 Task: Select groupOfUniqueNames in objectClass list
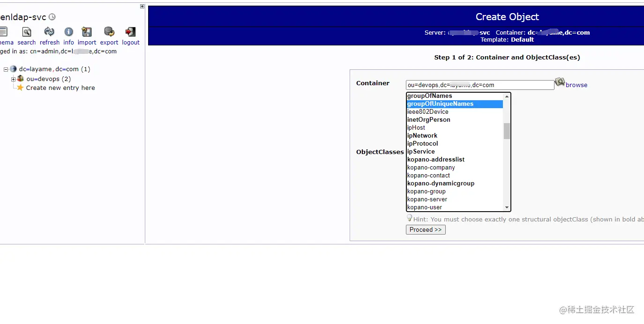[x=455, y=104]
